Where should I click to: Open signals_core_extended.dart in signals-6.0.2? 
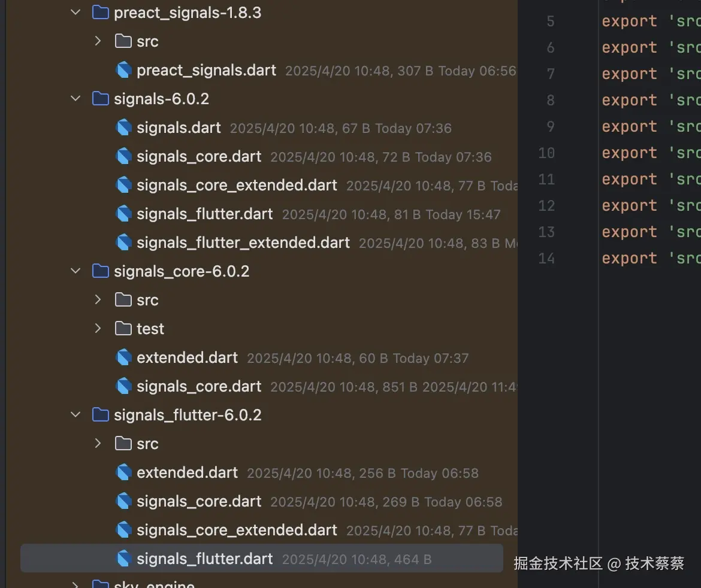coord(237,185)
